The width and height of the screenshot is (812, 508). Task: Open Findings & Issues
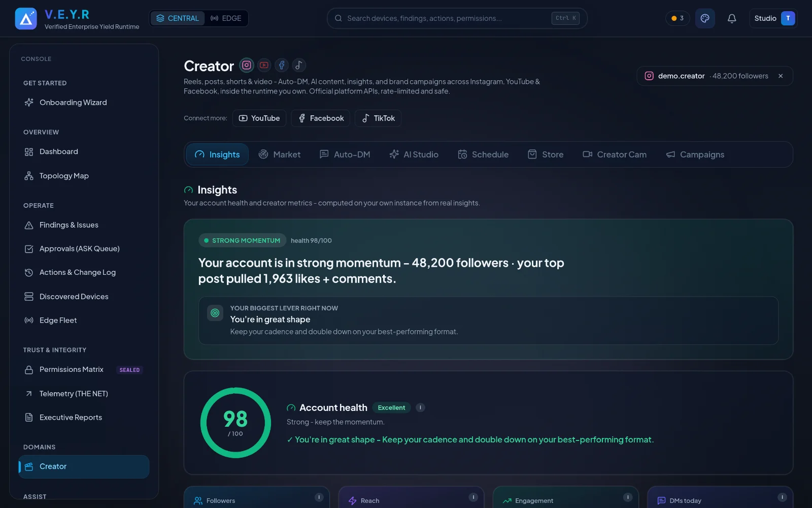[x=84, y=225]
